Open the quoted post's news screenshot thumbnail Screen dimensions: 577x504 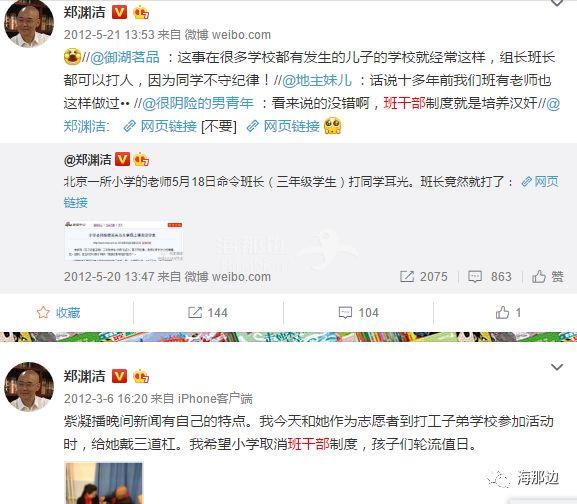124,241
